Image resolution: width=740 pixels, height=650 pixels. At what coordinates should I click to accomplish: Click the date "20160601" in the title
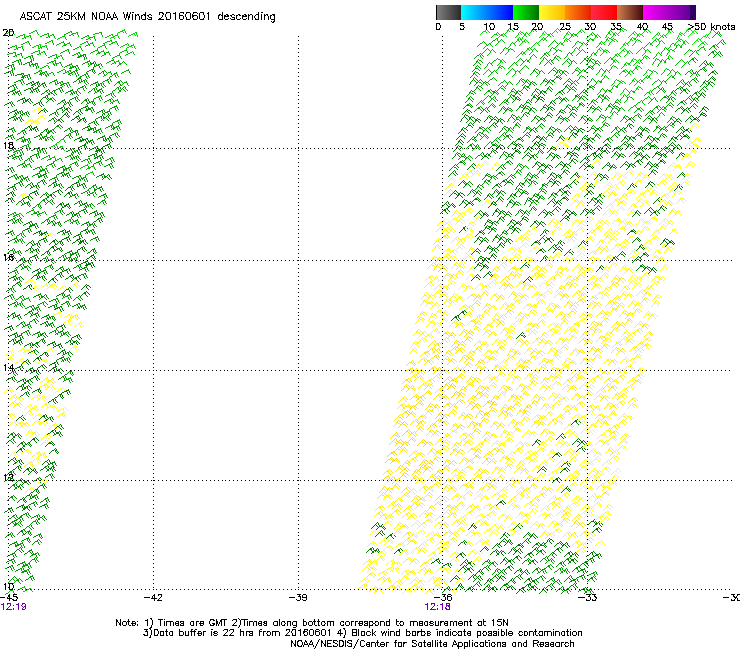pos(184,16)
